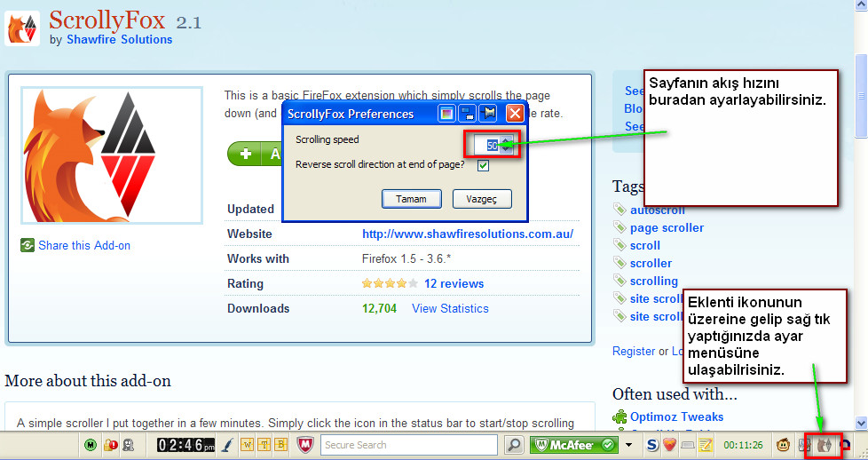The image size is (868, 460).
Task: Select the scrolling tag
Action: click(x=654, y=281)
